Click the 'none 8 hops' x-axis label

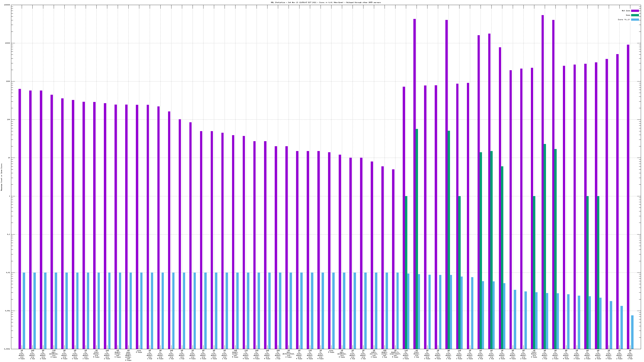[139, 352]
